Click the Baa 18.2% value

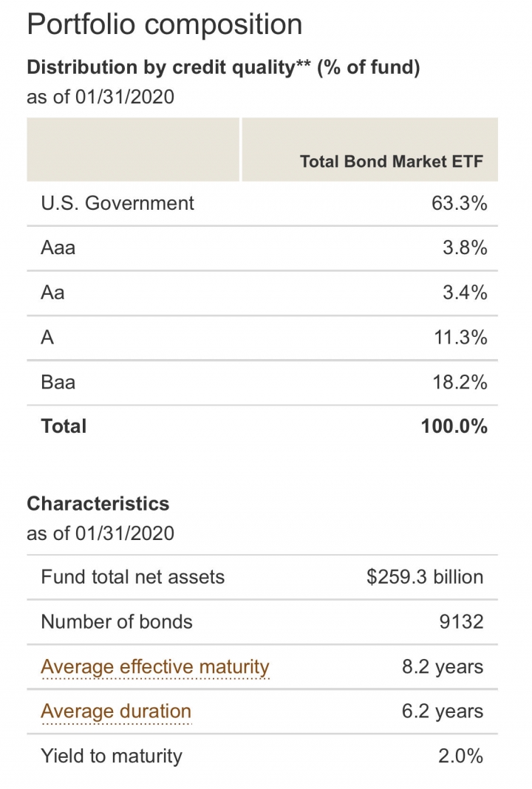pos(460,382)
